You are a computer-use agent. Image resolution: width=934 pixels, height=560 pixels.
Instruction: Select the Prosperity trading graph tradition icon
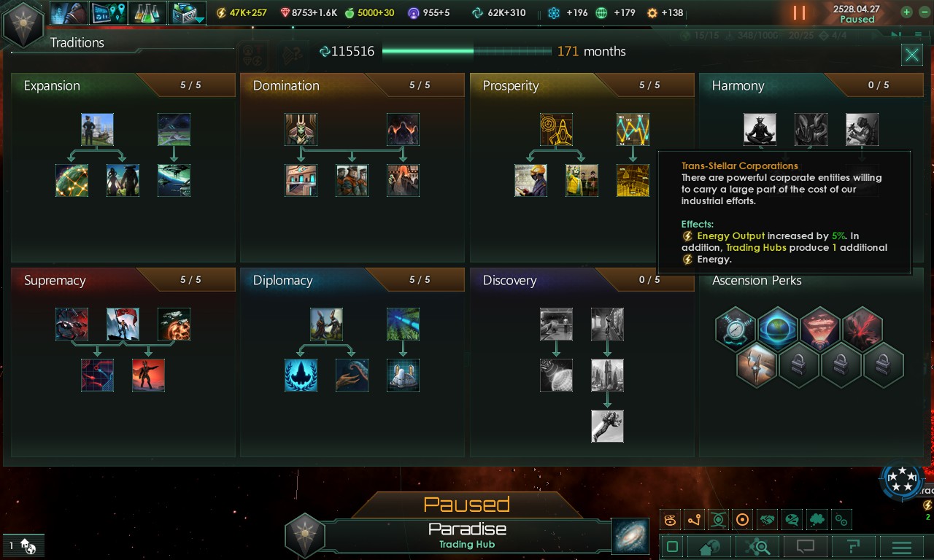point(633,129)
